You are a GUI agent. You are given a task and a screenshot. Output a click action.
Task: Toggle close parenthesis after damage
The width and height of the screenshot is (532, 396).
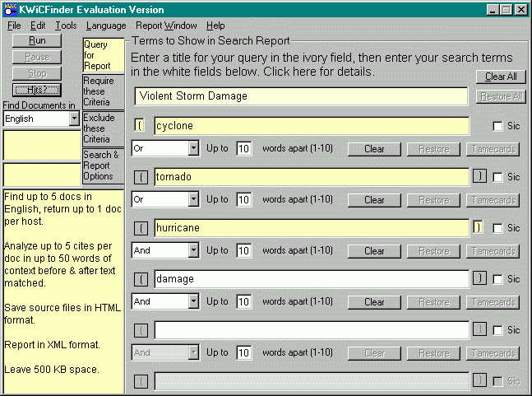click(479, 278)
